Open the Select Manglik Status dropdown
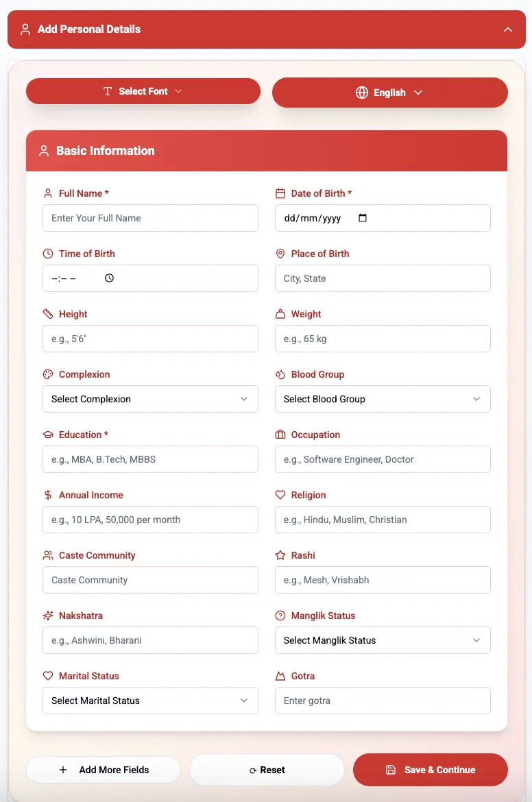 click(x=383, y=640)
